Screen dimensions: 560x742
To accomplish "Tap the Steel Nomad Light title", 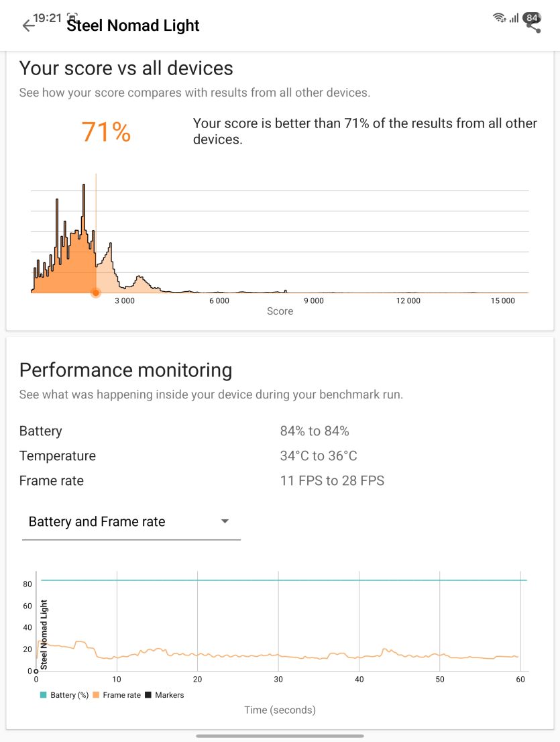I will (133, 25).
